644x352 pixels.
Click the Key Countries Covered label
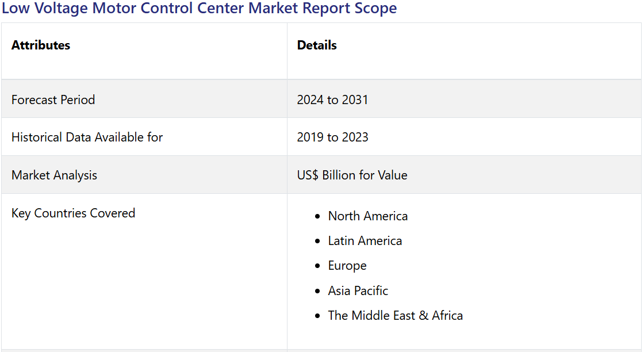click(x=73, y=213)
